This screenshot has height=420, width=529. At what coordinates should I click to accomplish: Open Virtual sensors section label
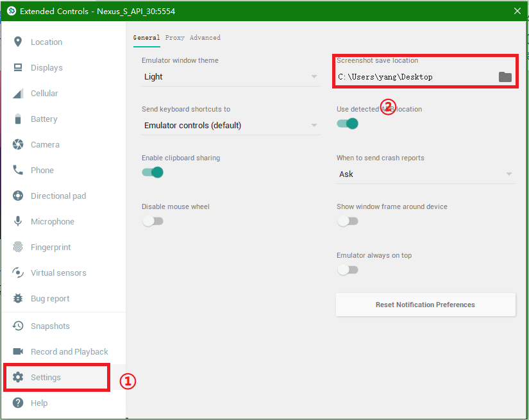[x=58, y=273]
